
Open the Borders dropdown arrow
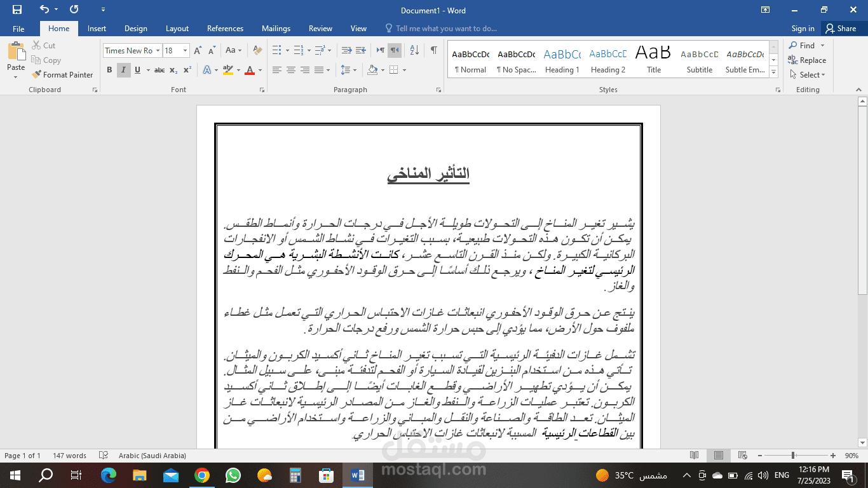click(404, 70)
